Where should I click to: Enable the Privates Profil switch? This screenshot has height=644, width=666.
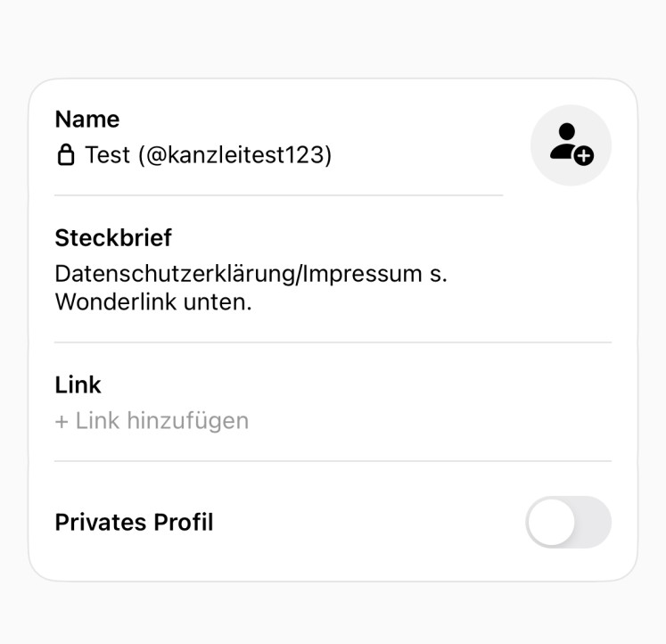coord(568,522)
